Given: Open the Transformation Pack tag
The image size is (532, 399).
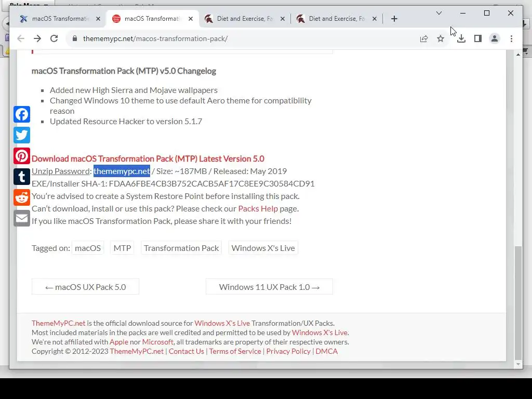Looking at the screenshot, I should click(x=181, y=248).
